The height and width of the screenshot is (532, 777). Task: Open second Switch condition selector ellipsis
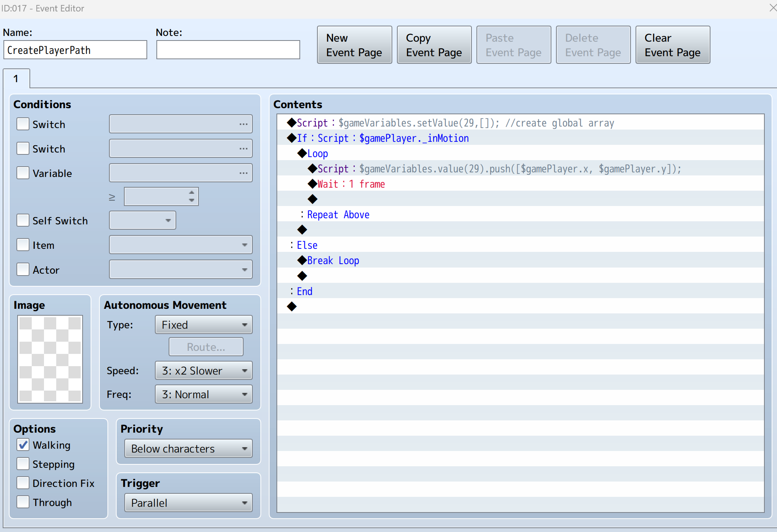coord(243,149)
